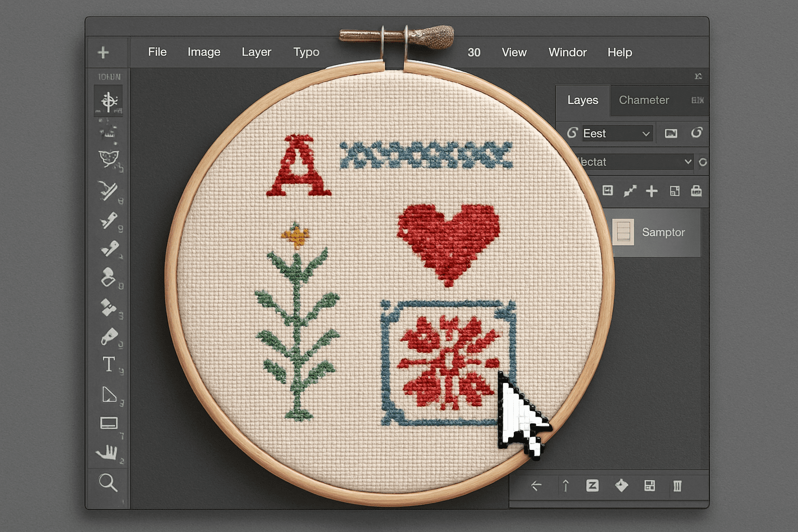Click the swirl icon left of Eest
Viewport: 798px width, 532px height.
pyautogui.click(x=572, y=133)
